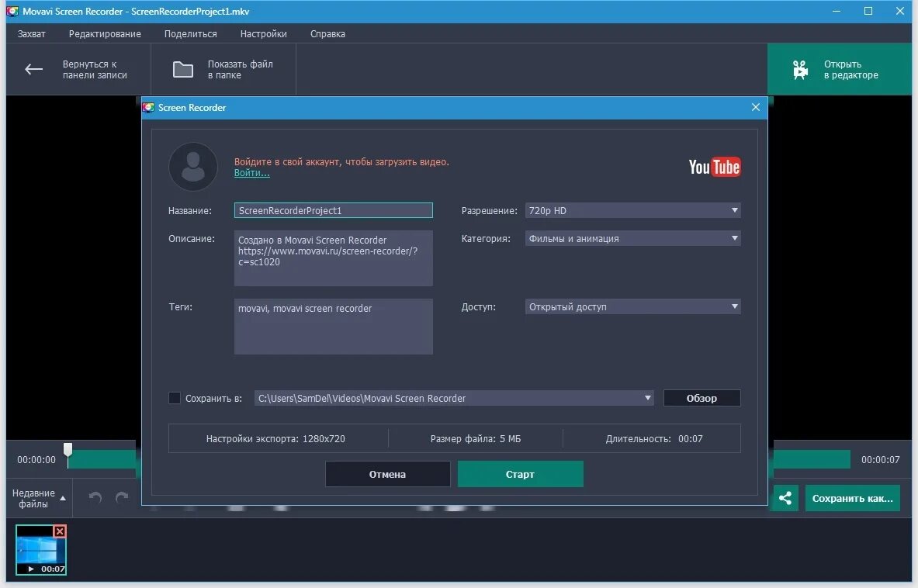This screenshot has width=918, height=588.
Task: Open the Редактирование menu
Action: 105,34
